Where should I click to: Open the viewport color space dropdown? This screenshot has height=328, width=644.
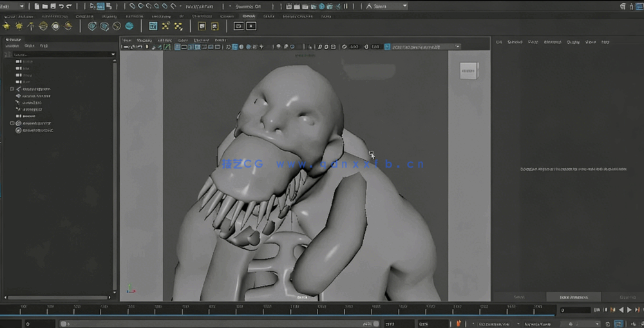tap(424, 47)
